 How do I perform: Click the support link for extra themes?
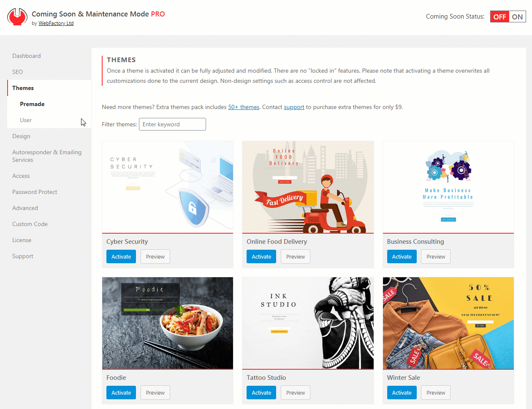coord(294,107)
